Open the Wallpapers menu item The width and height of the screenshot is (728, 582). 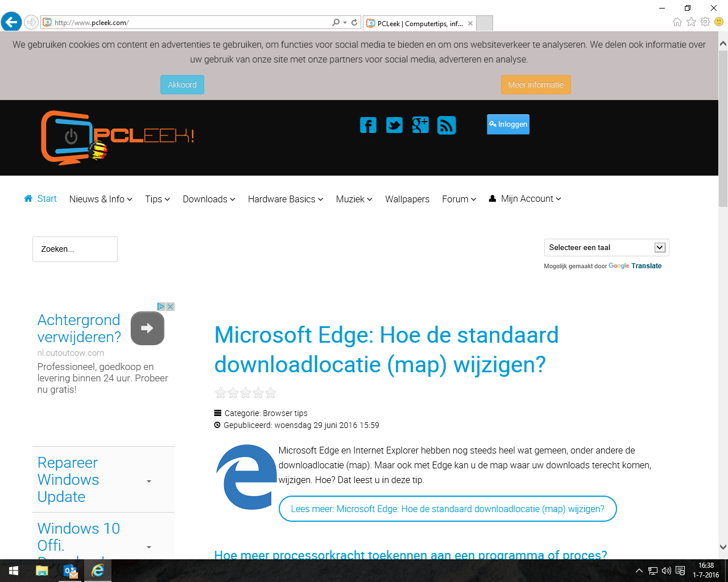(407, 199)
